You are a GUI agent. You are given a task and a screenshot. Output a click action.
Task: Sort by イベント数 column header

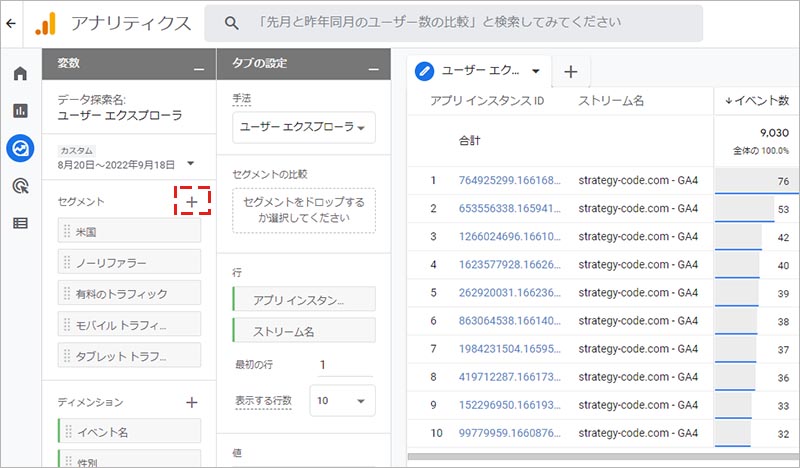[x=756, y=101]
